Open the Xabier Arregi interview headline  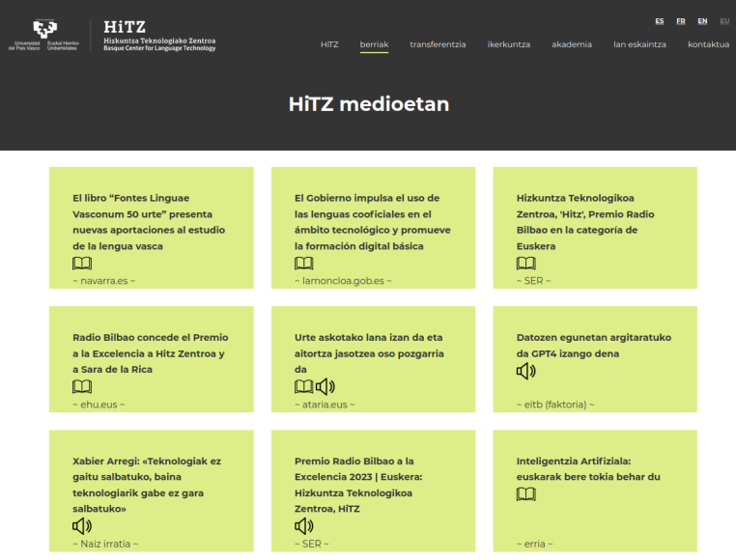pyautogui.click(x=147, y=485)
